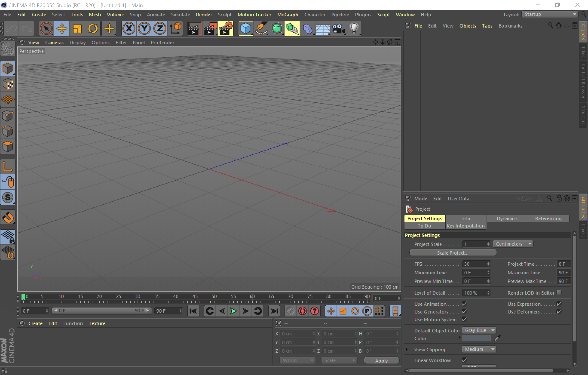Switch to the Dynamics tab
The image size is (588, 375).
507,218
